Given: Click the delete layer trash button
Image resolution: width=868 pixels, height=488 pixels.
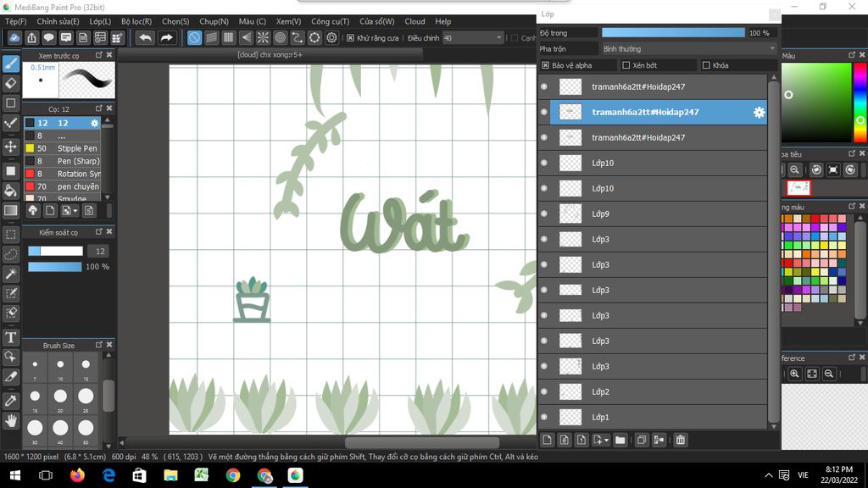Looking at the screenshot, I should (x=681, y=440).
